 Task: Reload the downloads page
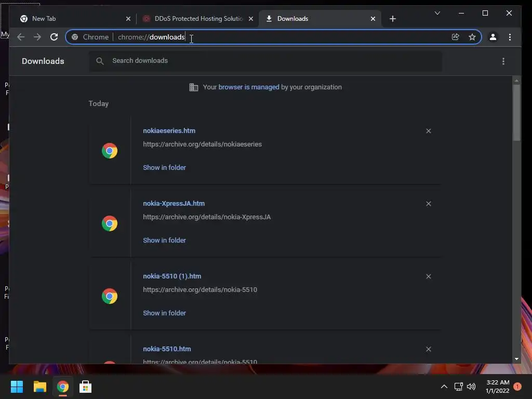tap(54, 37)
